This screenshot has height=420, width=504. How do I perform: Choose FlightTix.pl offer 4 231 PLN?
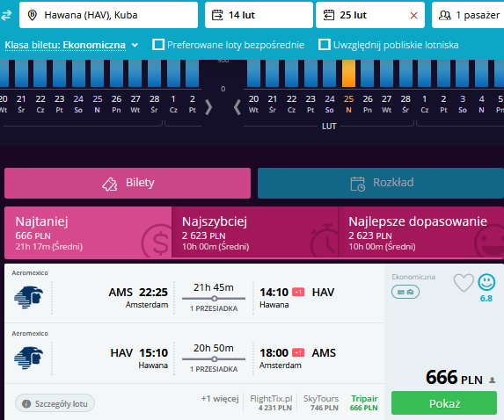click(x=271, y=403)
